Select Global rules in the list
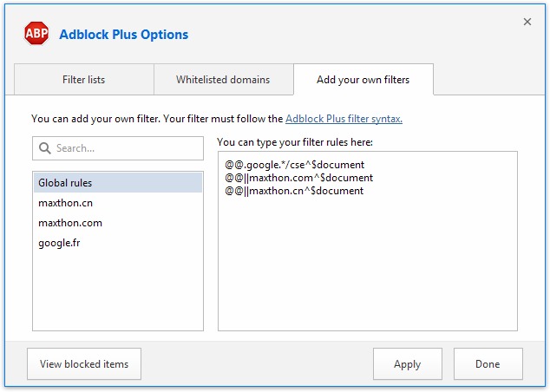The width and height of the screenshot is (550, 392). pyautogui.click(x=118, y=183)
